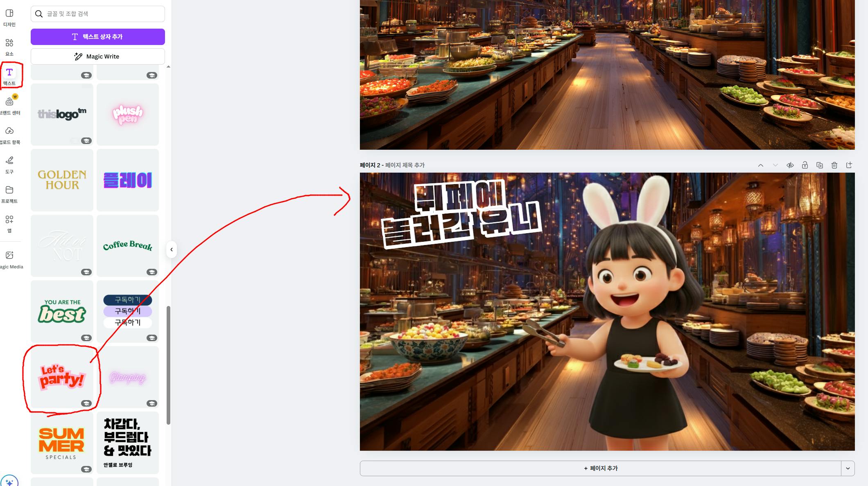
Task: Select the '플레이' text template
Action: [128, 180]
